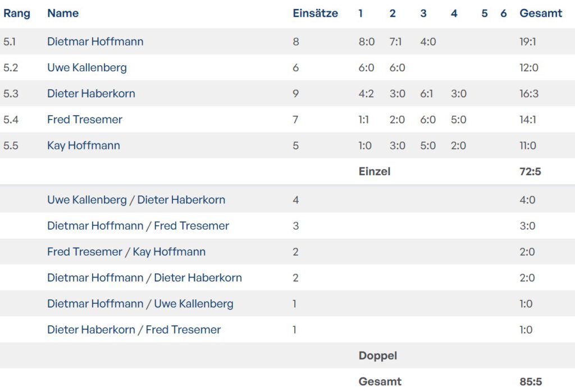Click the Name column header
This screenshot has width=575, height=392.
63,13
